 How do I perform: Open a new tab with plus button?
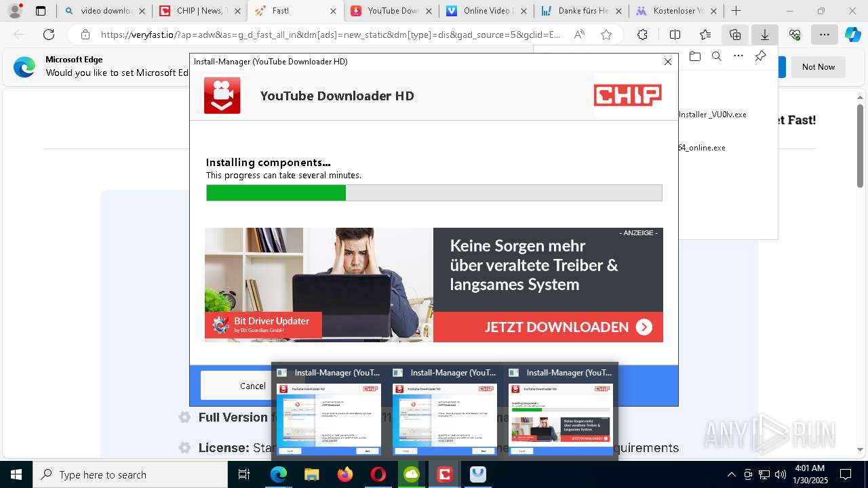[x=736, y=11]
